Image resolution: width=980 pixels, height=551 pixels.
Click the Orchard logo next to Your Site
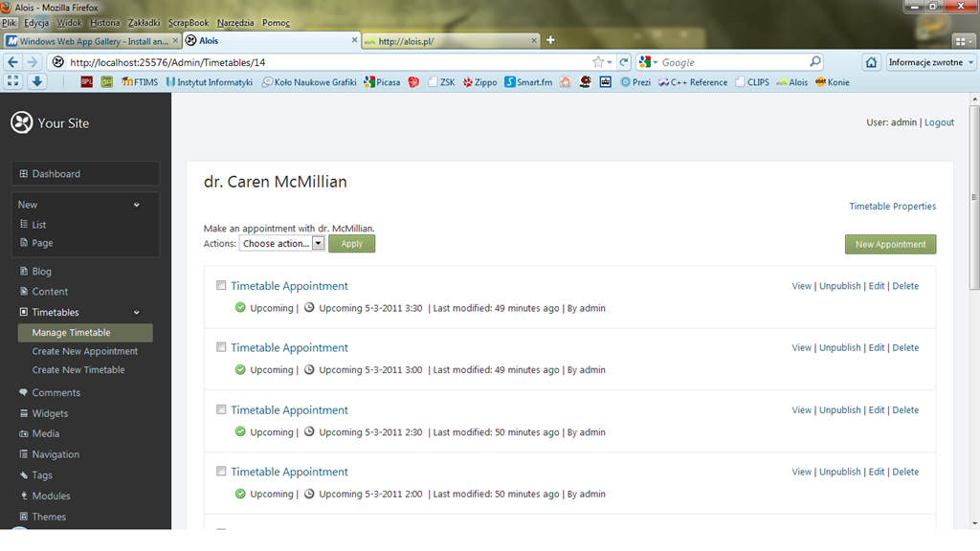click(21, 122)
